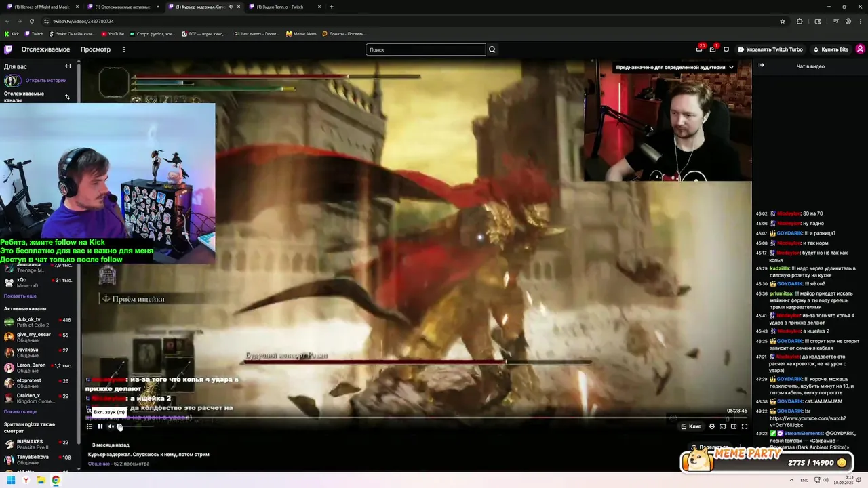Open the Kick bookmark
Viewport: 868px width, 488px height.
(x=12, y=33)
